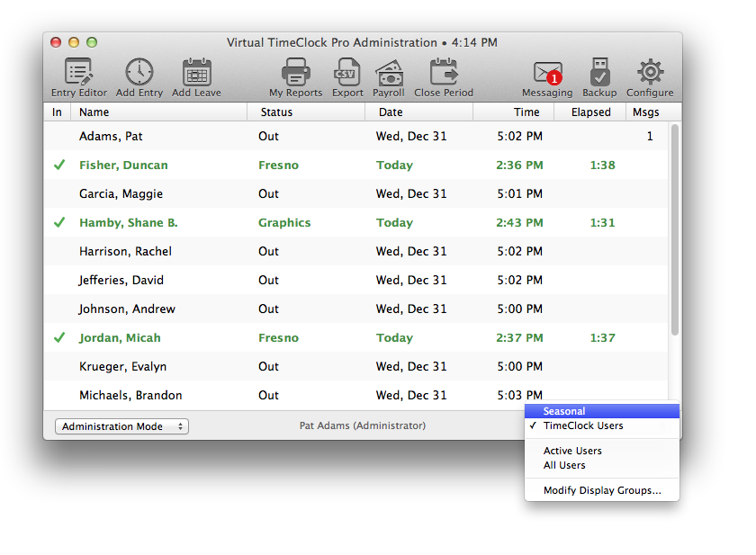The image size is (756, 555).
Task: Sort by the Status column header
Action: tap(306, 112)
